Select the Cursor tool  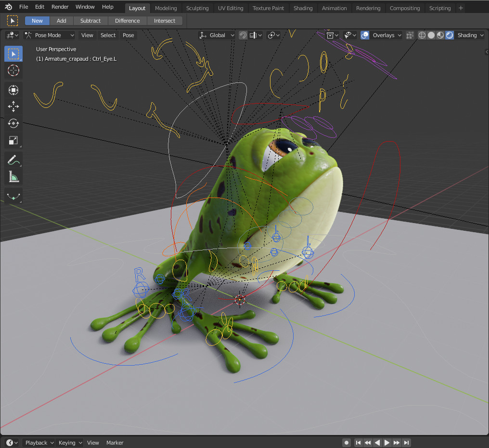click(13, 70)
